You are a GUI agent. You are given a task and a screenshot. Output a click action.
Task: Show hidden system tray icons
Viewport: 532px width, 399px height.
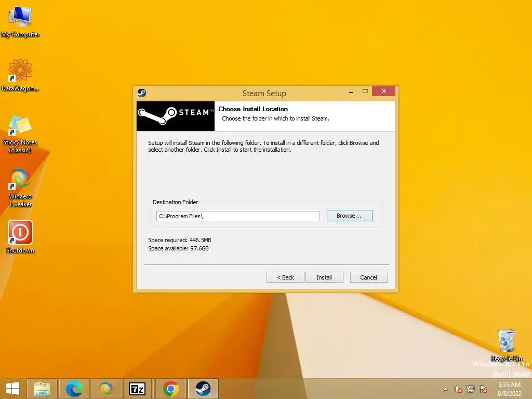[x=445, y=389]
